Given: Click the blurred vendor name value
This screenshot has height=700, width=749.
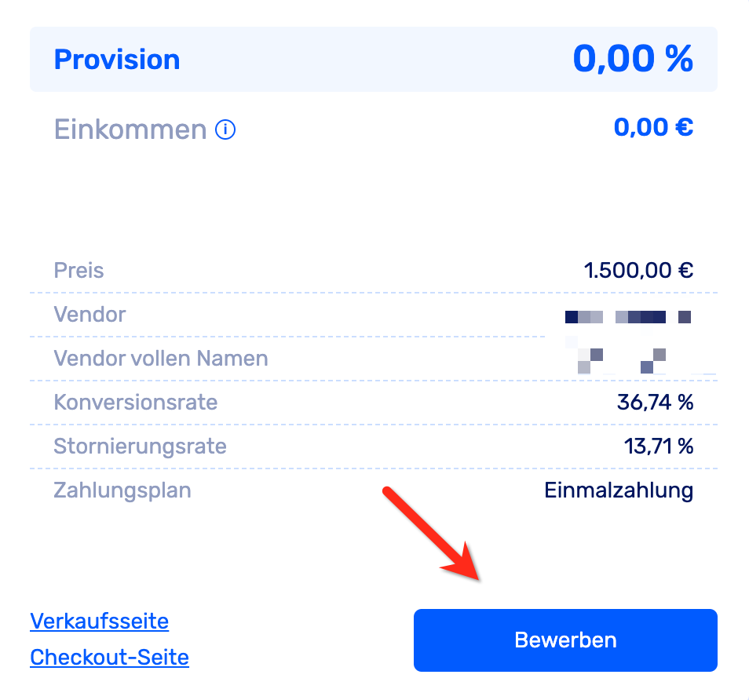Looking at the screenshot, I should (627, 317).
